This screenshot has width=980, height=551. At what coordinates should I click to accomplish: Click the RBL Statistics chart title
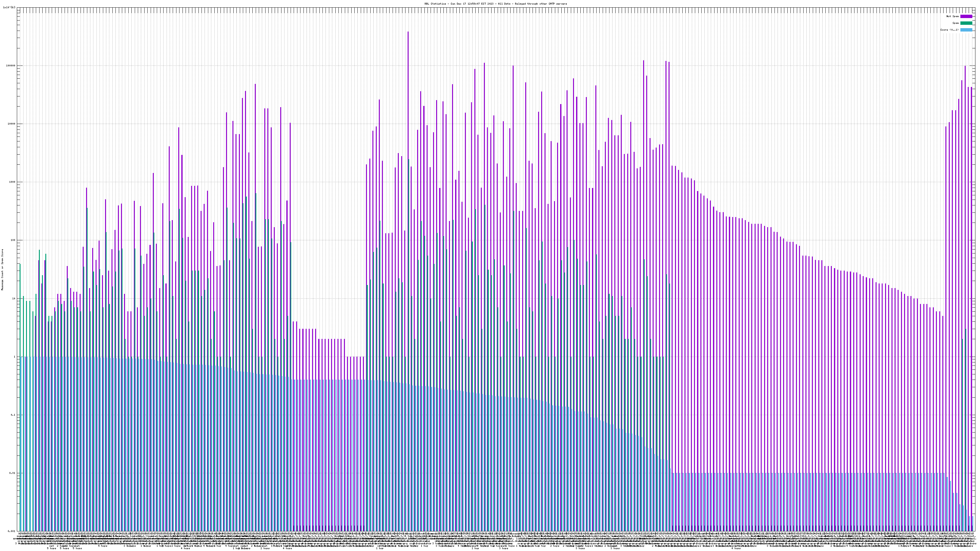[x=495, y=4]
